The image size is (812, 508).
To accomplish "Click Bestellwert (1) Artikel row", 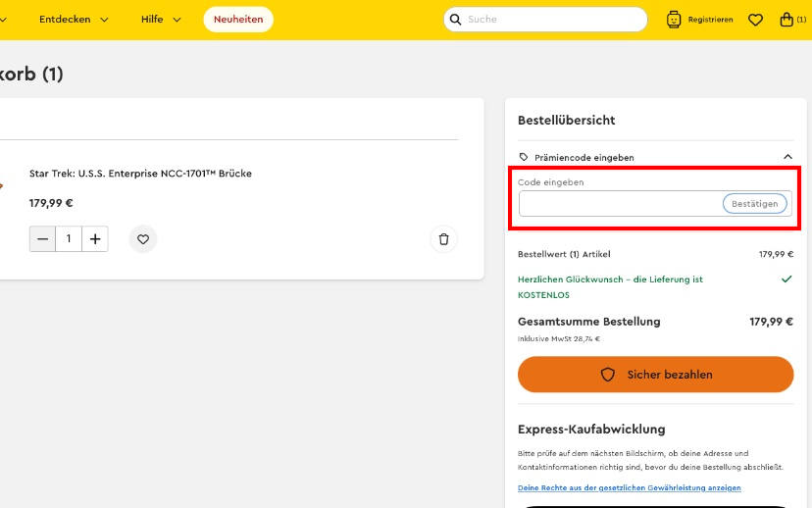I will pos(656,254).
